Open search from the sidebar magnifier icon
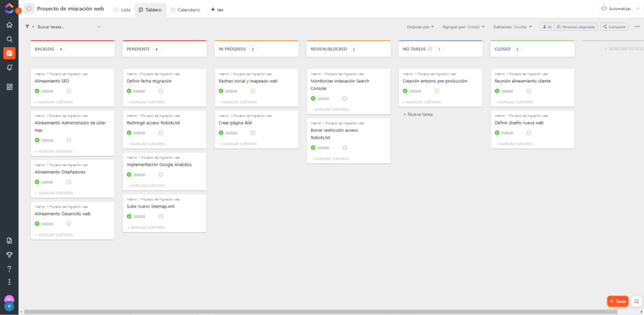The height and width of the screenshot is (315, 644). coord(9,39)
